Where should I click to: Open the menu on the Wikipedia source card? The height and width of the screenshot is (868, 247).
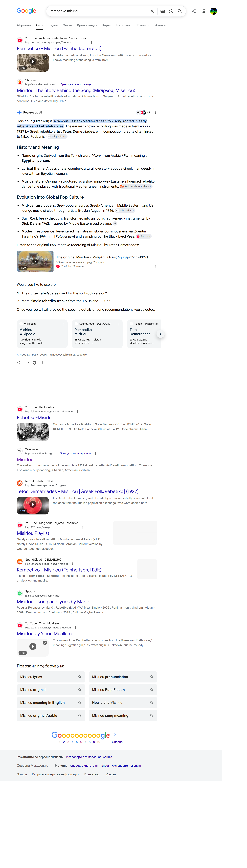click(x=63, y=324)
